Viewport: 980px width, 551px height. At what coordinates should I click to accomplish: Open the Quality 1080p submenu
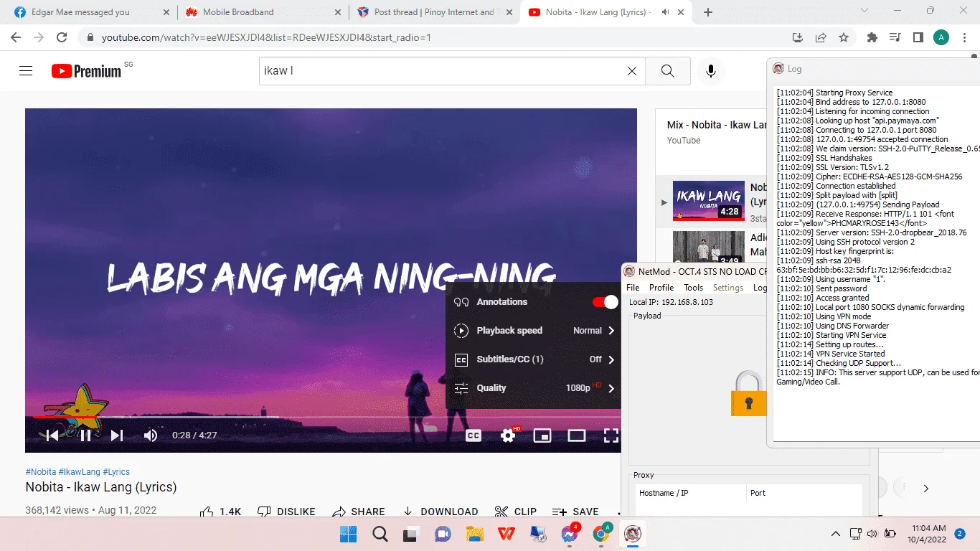[x=533, y=388]
